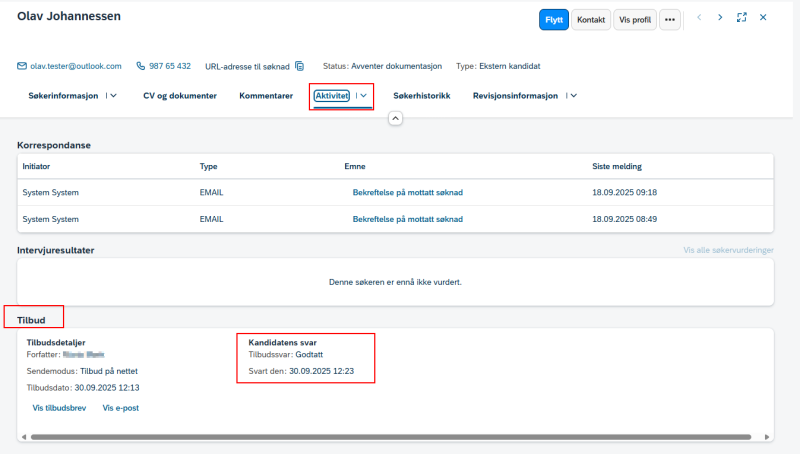The image size is (800, 454).
Task: Click the Type column header
Action: [x=209, y=166]
